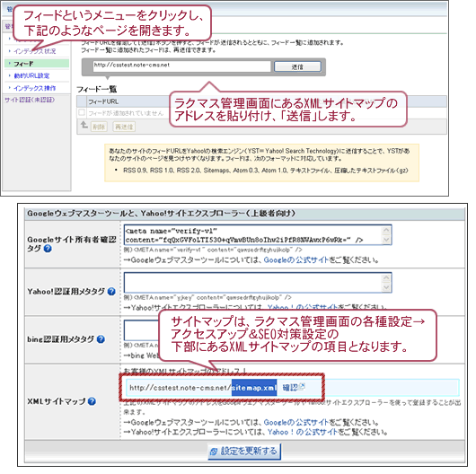Open インデックス操作 in the sidebar
Viewport: 476px width, 474px height.
tap(35, 88)
